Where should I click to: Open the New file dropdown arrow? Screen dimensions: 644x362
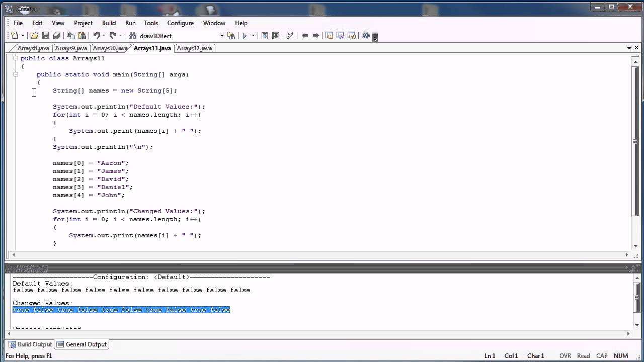tap(23, 36)
